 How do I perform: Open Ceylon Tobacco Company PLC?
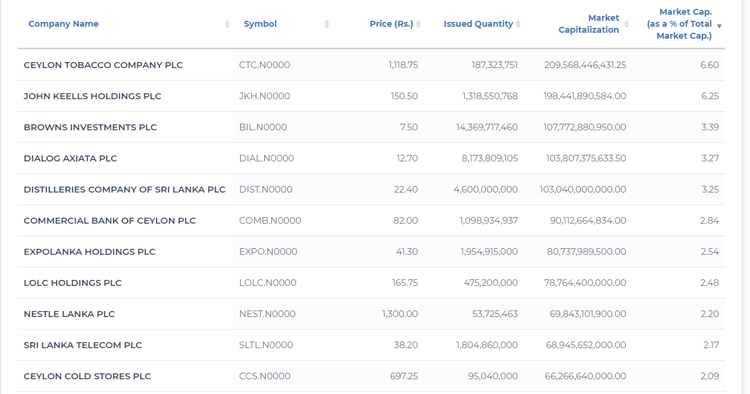103,65
